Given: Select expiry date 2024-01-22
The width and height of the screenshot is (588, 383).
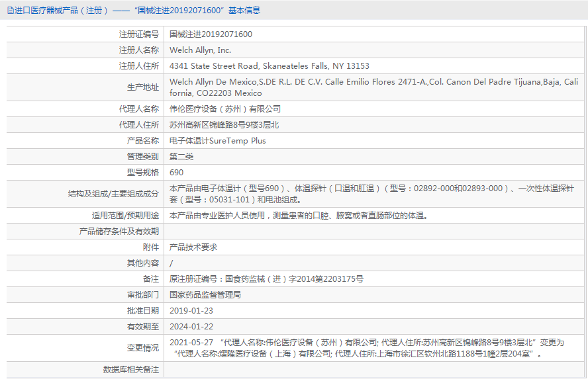Looking at the screenshot, I should 191,327.
